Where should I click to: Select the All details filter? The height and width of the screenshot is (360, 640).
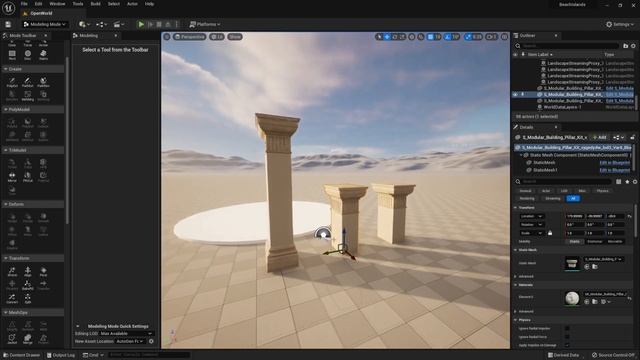573,198
